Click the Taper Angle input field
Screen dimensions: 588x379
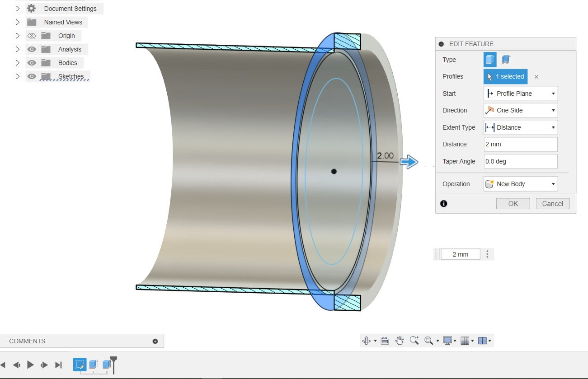(521, 161)
